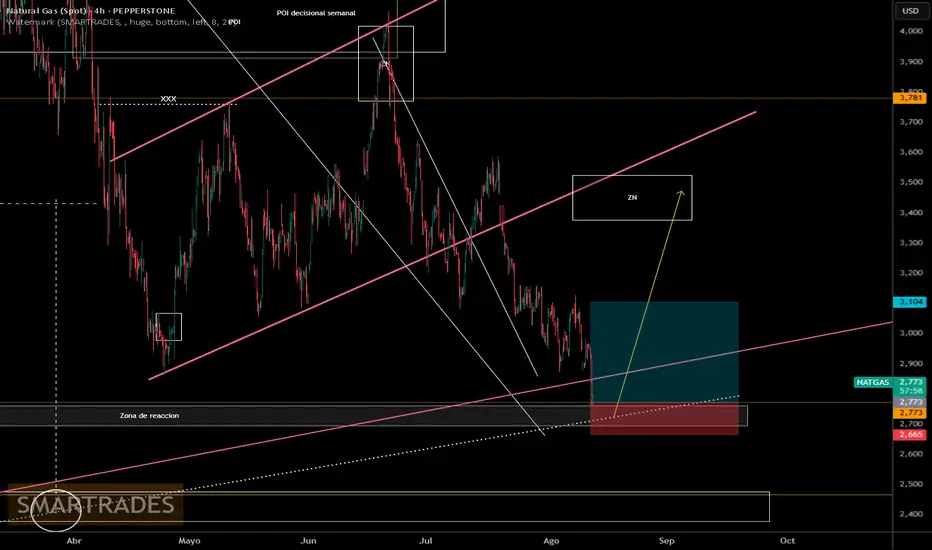Viewport: 932px width, 550px height.
Task: Click the 'Sep' date on time axis
Action: click(666, 540)
